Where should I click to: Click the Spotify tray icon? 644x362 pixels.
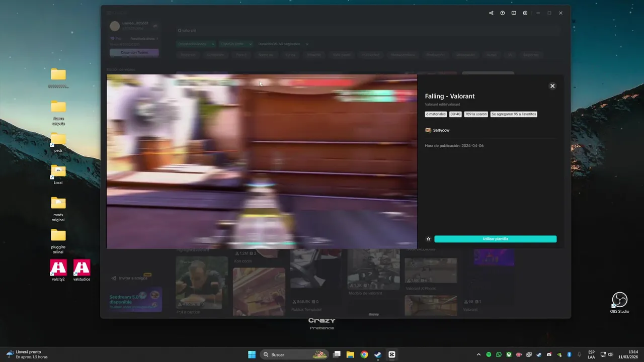tap(489, 354)
